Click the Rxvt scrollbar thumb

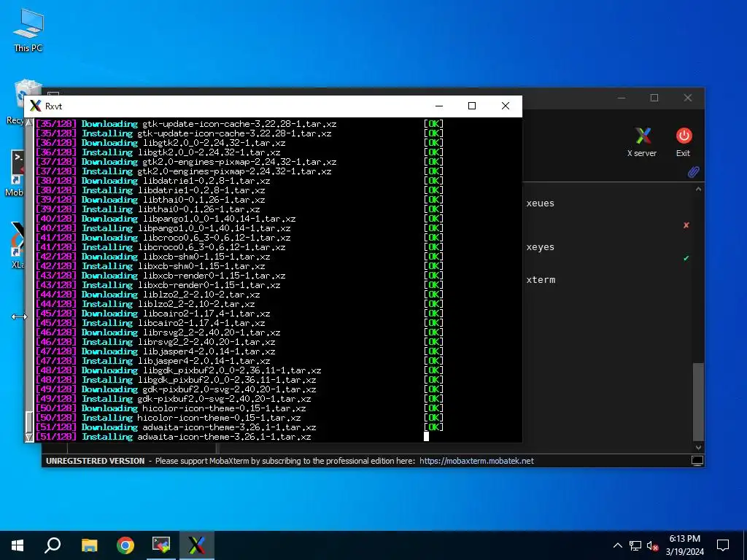click(29, 421)
